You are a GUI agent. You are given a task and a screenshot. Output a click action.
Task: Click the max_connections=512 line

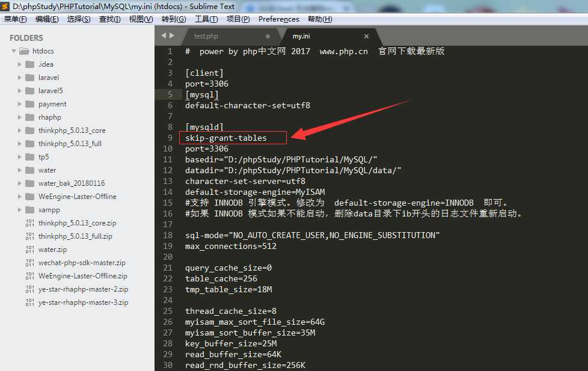pyautogui.click(x=231, y=246)
